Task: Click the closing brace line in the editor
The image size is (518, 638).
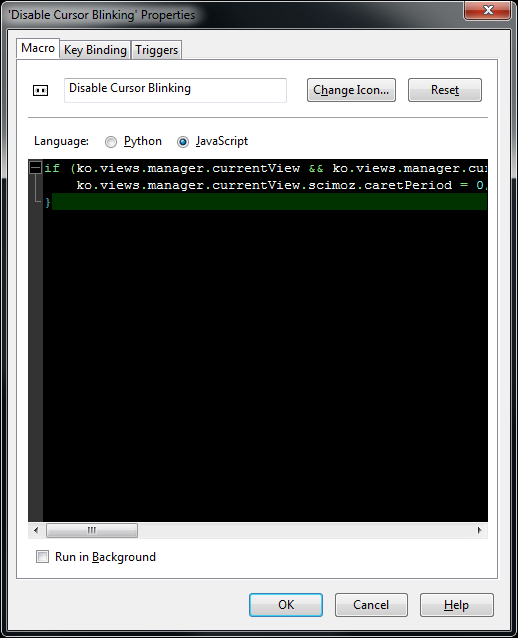Action: pos(265,202)
